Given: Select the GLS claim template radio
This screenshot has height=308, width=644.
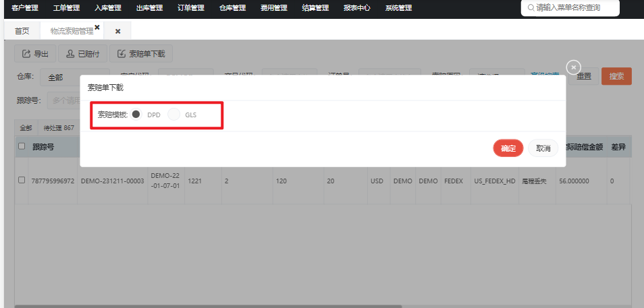Looking at the screenshot, I should click(x=173, y=115).
